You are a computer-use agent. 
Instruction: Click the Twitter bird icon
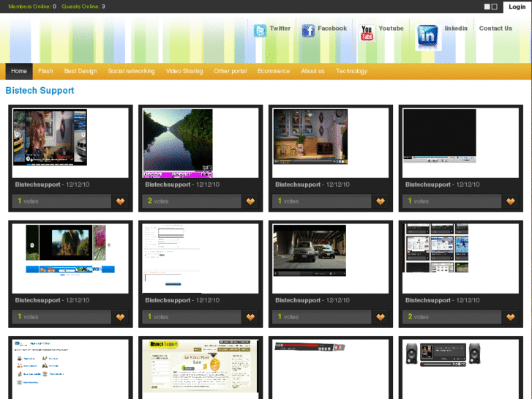[260, 31]
